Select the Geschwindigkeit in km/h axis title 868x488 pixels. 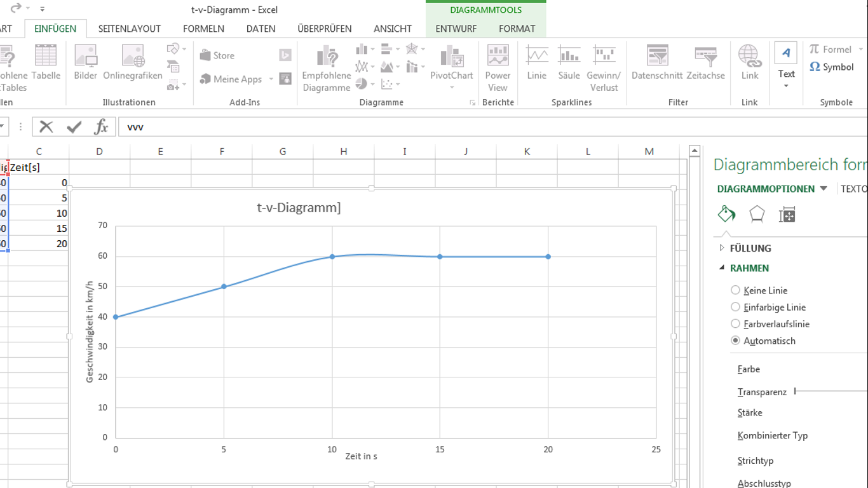[90, 332]
